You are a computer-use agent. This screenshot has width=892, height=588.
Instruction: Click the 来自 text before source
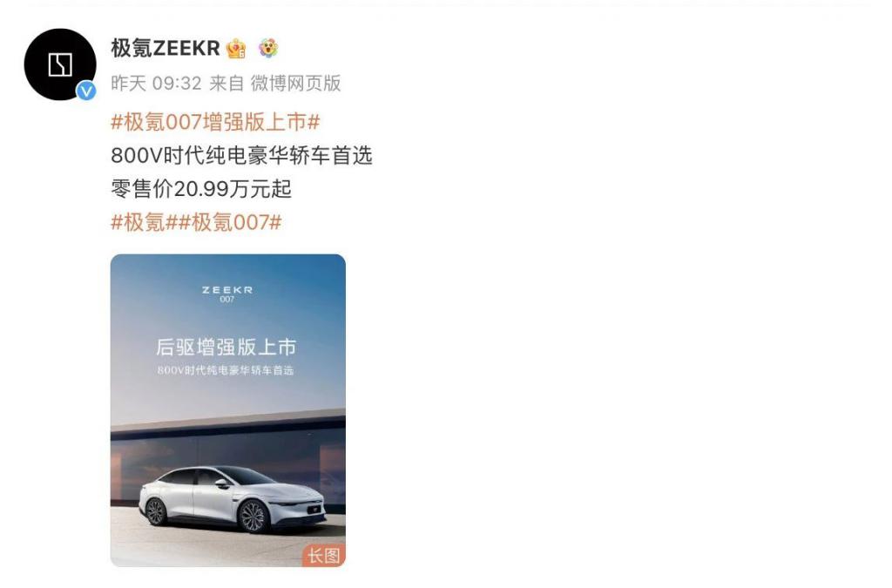pyautogui.click(x=226, y=84)
